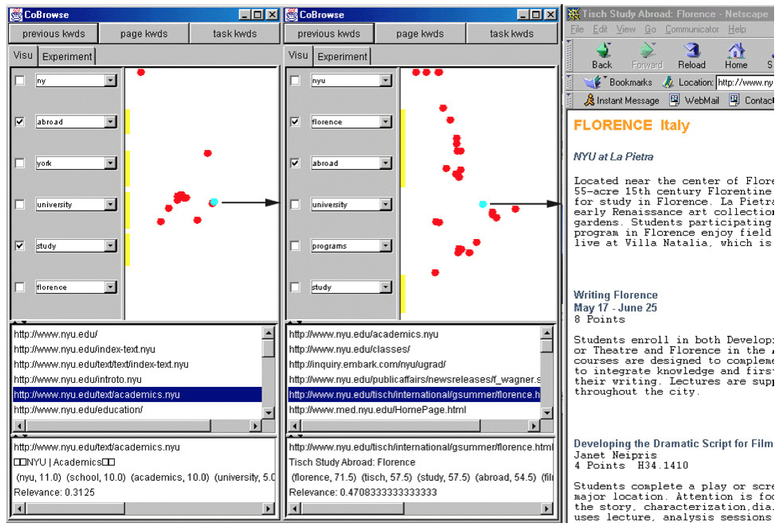Open the 'university' dropdown in right CoBrowse
The height and width of the screenshot is (532, 781).
[386, 205]
